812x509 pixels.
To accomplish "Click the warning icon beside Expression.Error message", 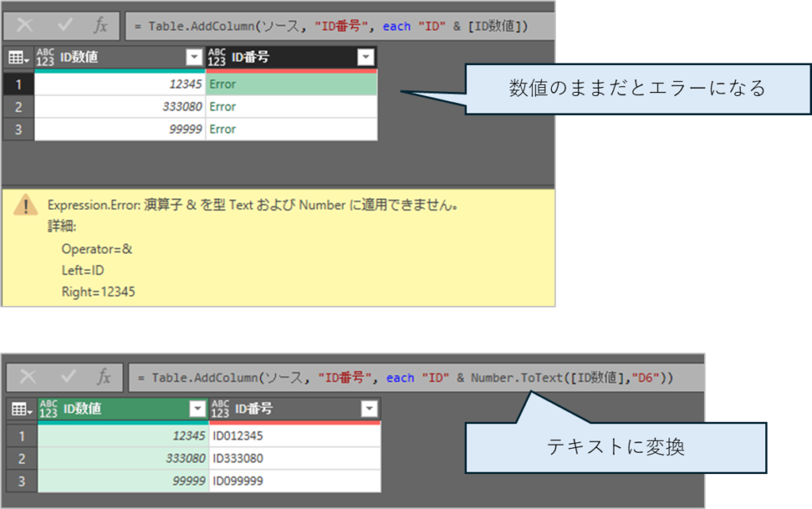I will (26, 204).
